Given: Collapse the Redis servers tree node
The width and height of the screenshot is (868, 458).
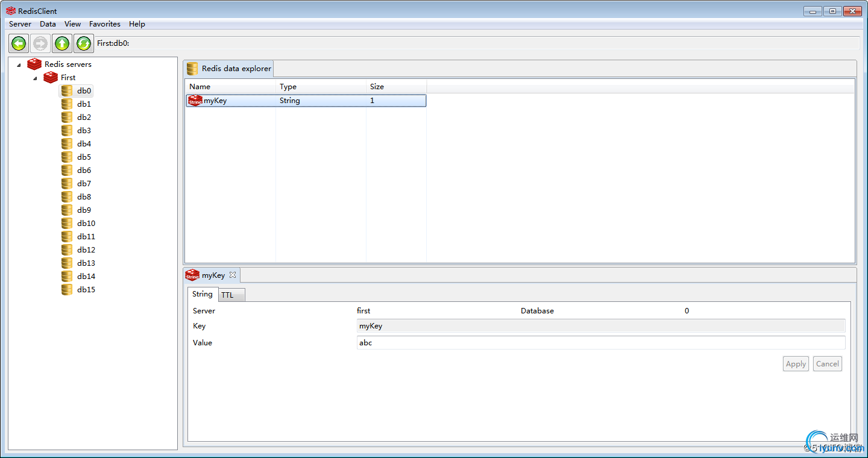Looking at the screenshot, I should click(19, 64).
